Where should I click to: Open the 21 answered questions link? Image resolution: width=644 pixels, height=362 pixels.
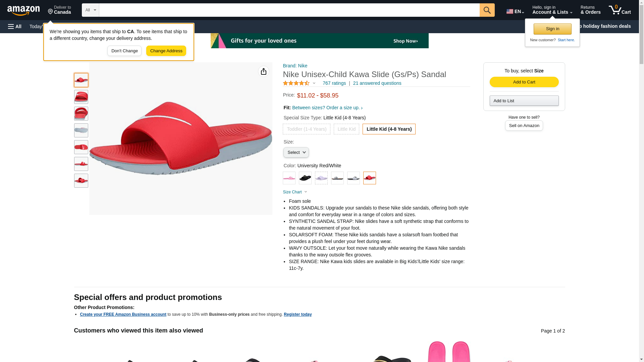click(x=377, y=83)
